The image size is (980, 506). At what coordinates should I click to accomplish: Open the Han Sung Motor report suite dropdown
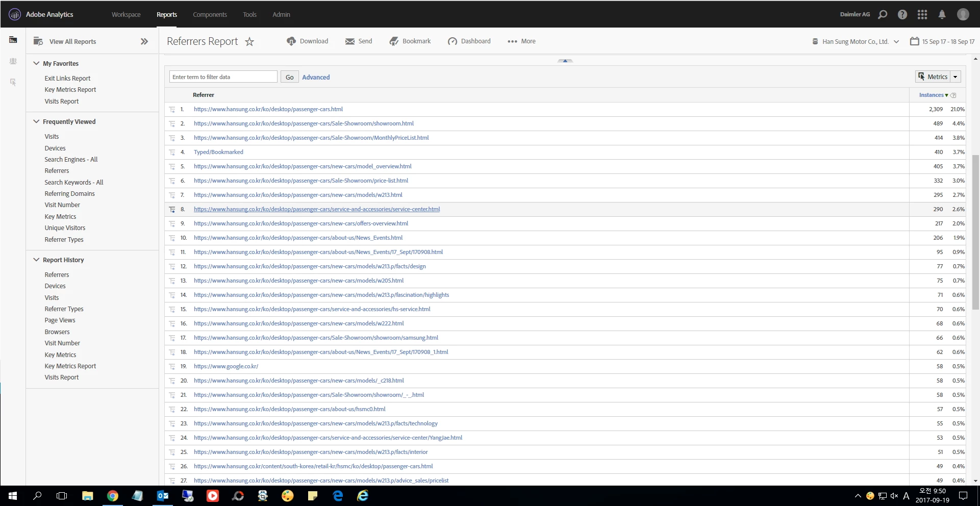[856, 41]
